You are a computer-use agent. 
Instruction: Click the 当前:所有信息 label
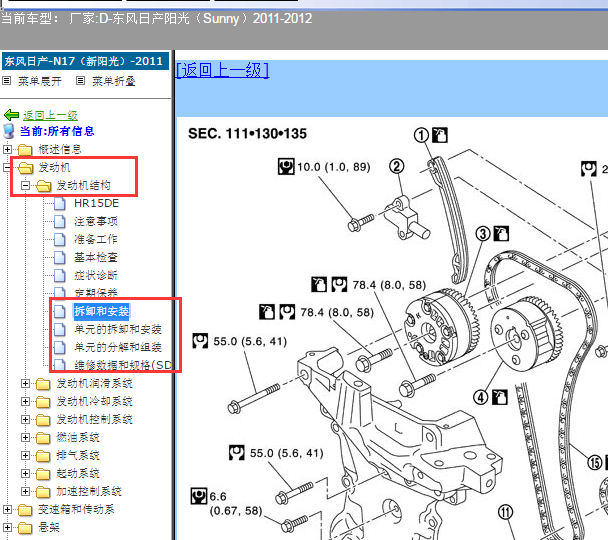coord(57,131)
